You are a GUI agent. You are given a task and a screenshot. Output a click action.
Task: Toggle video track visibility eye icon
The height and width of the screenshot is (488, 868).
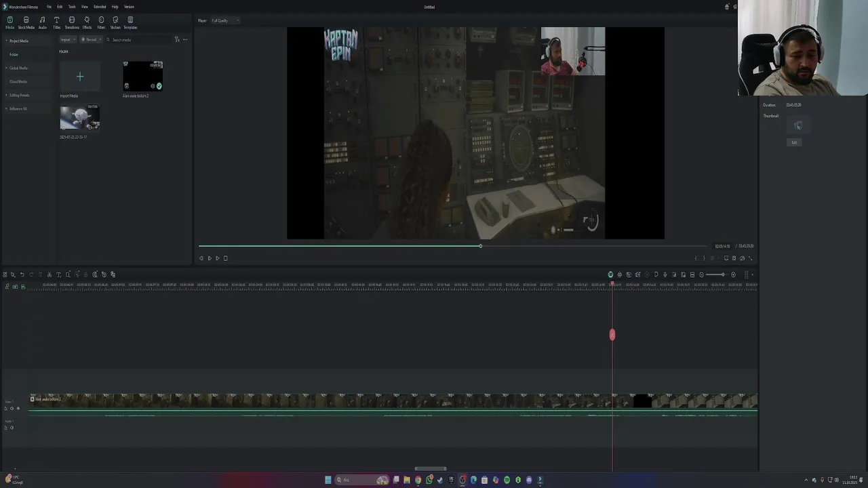[18, 408]
